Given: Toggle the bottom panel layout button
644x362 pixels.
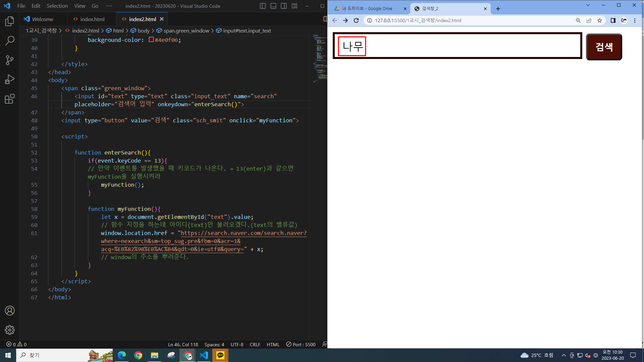Looking at the screenshot, I should click(273, 6).
